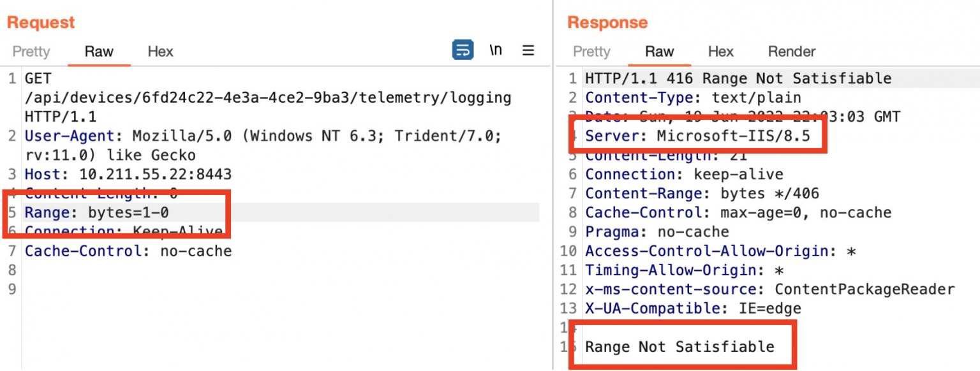Open the Pretty tab for the Request
The image size is (980, 371).
(31, 52)
